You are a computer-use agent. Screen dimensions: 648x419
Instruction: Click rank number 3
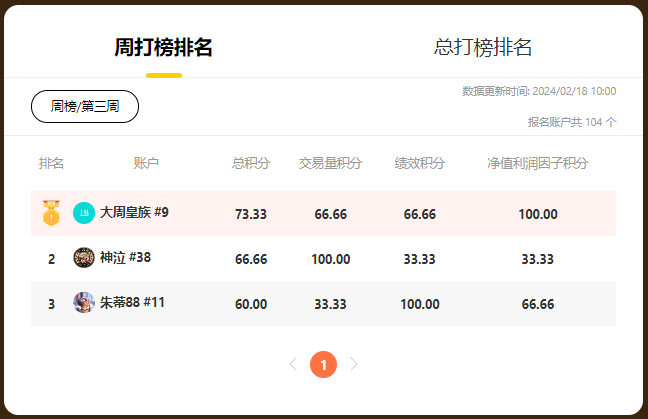pyautogui.click(x=51, y=304)
